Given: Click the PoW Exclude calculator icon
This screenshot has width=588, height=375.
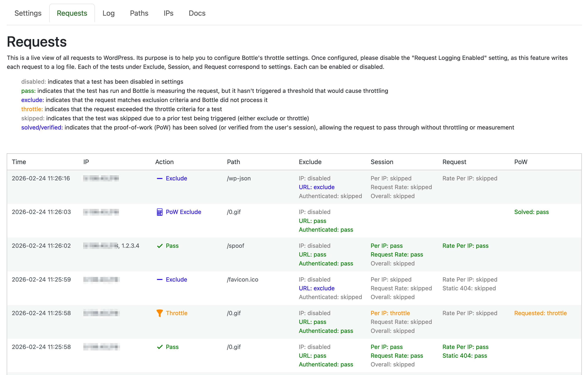Looking at the screenshot, I should (x=160, y=212).
